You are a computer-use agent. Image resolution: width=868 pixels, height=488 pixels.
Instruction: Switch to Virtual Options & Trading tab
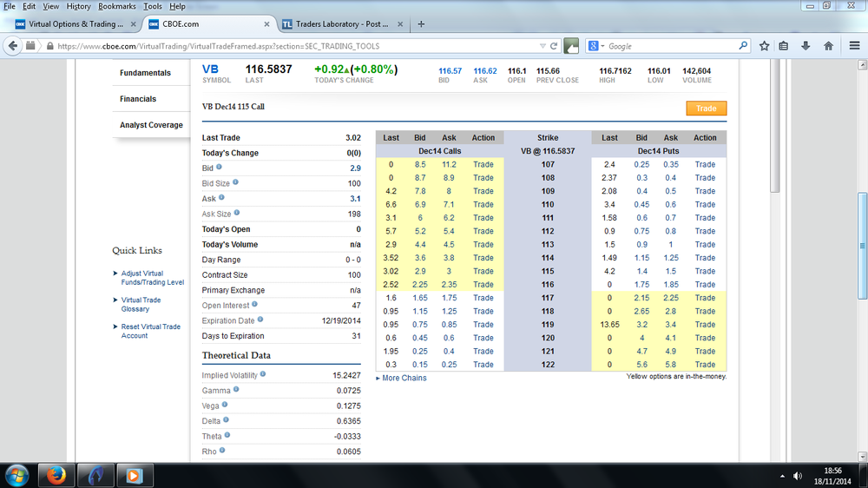click(x=76, y=24)
